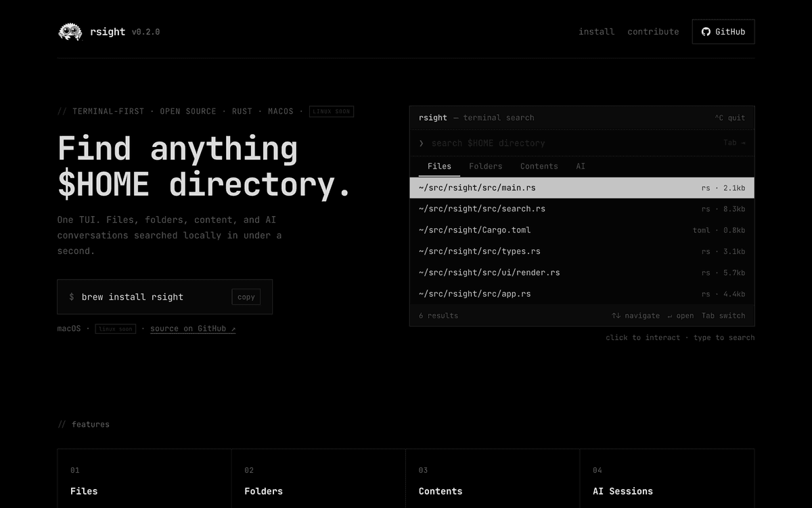
Task: Click the ↑↓ navigate hint
Action: (x=635, y=316)
